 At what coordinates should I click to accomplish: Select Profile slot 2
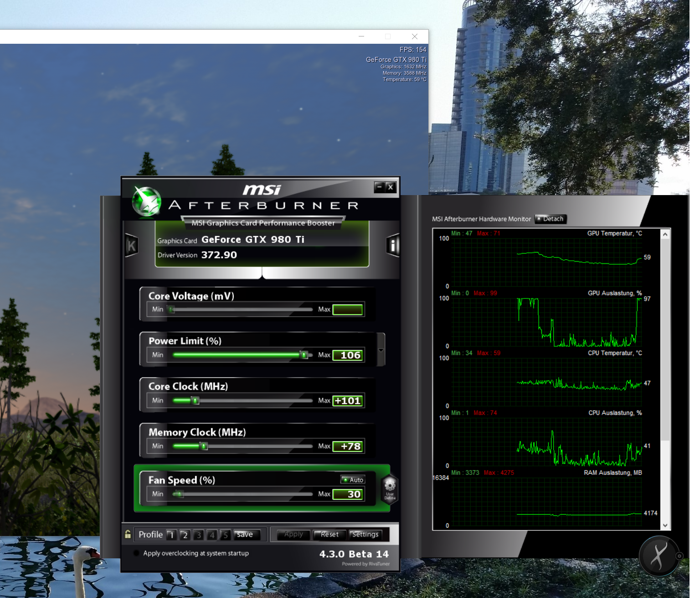[x=185, y=535]
